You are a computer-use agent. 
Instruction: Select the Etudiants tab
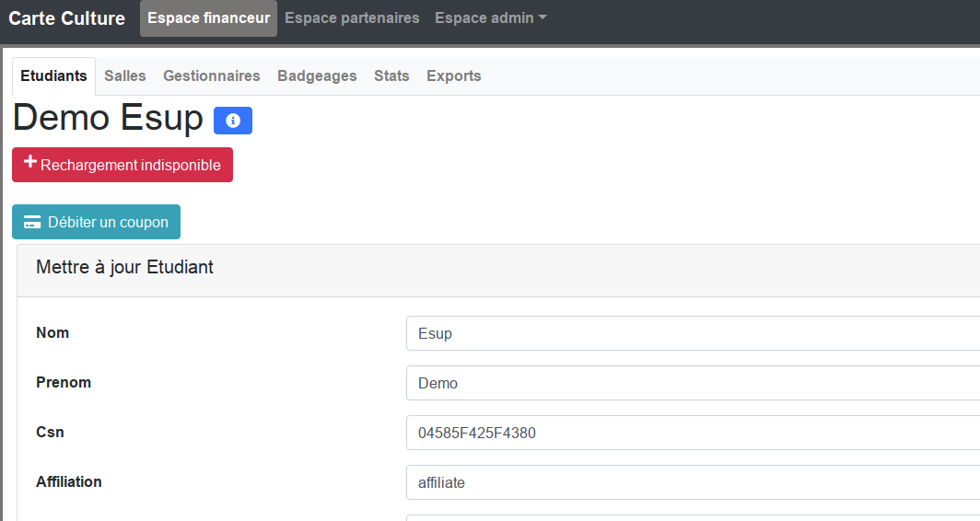point(53,76)
